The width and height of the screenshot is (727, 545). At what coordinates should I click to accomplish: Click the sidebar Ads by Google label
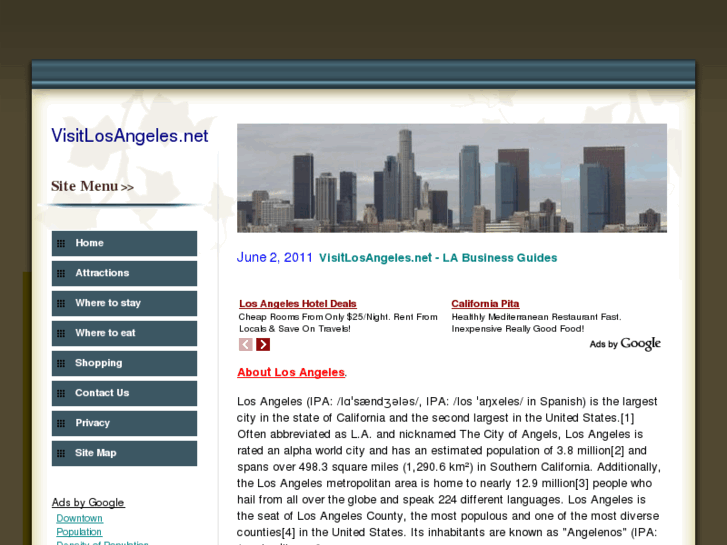[88, 502]
